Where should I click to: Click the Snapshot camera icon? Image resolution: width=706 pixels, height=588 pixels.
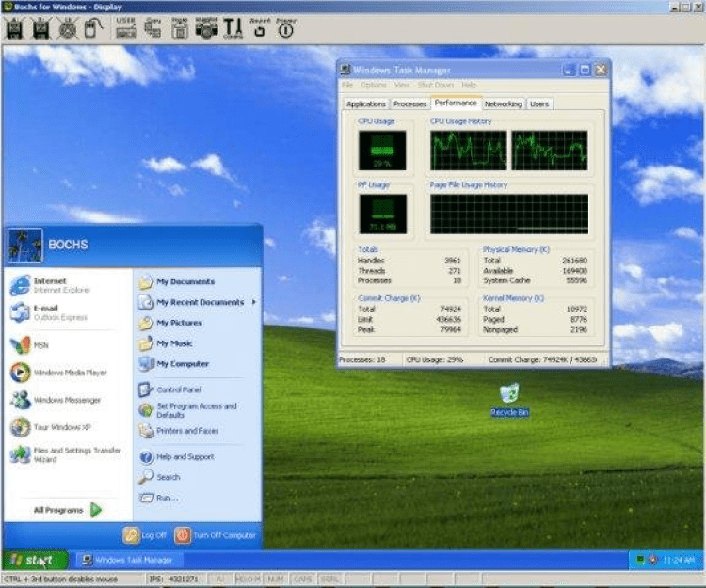[206, 29]
